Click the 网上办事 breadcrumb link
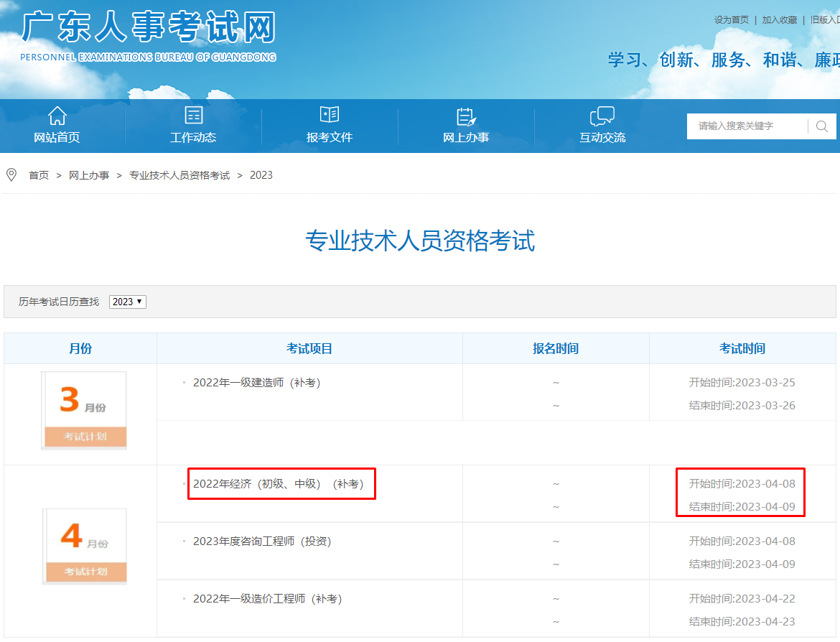 tap(89, 175)
